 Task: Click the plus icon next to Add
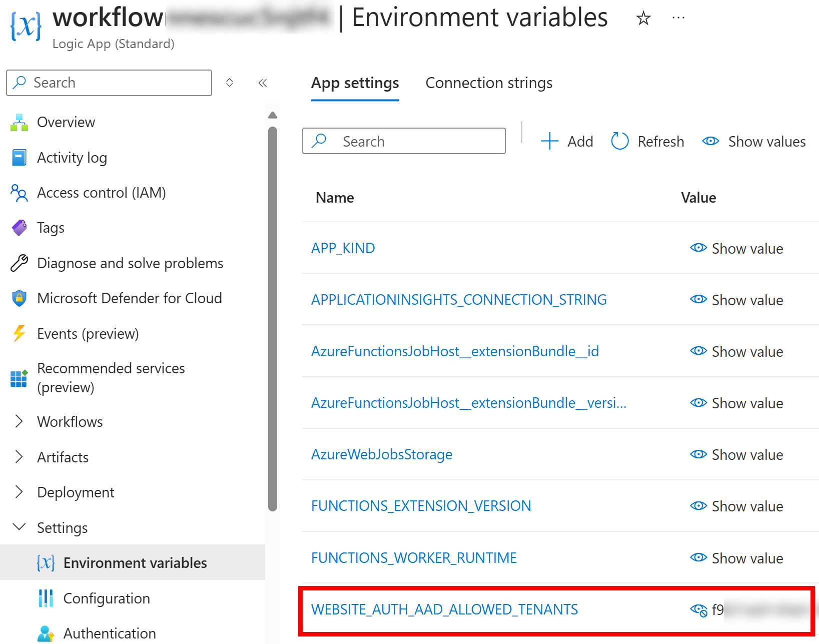[549, 141]
